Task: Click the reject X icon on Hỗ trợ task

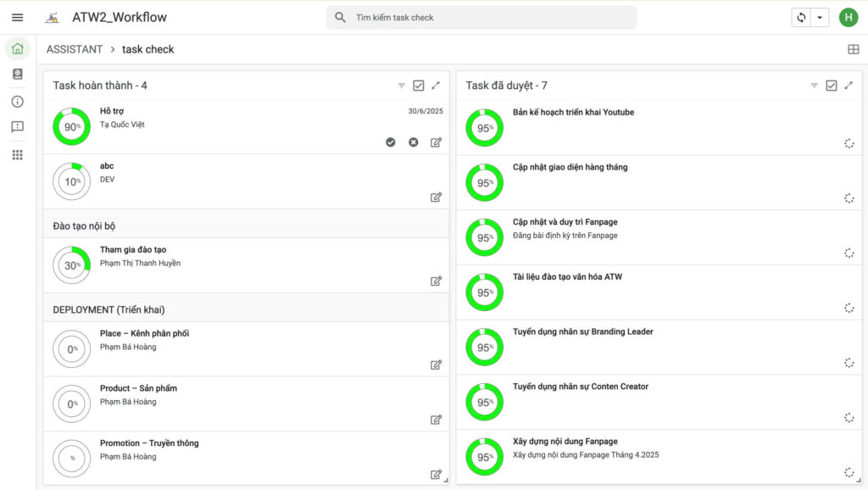Action: (414, 142)
